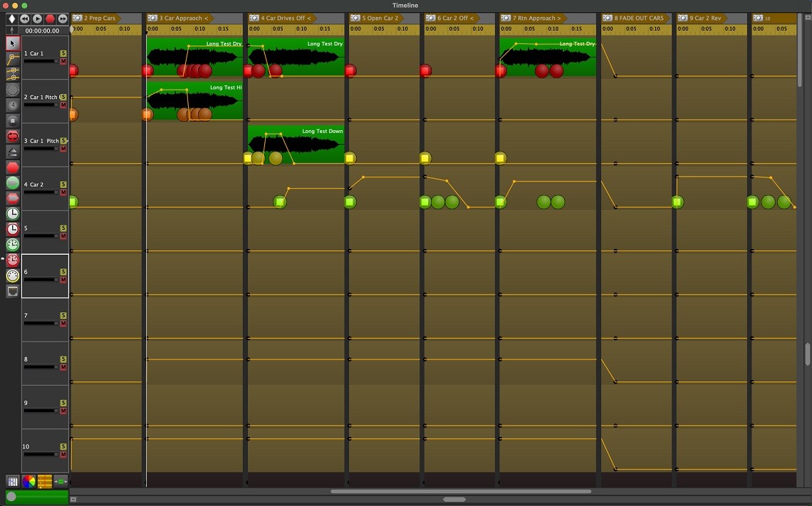Adjust the level slider on track 1 Car 1
The height and width of the screenshot is (506, 812).
(x=41, y=61)
